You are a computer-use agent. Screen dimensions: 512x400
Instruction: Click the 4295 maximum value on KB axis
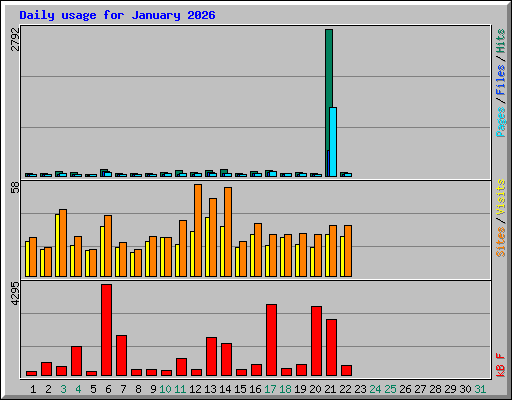(x=15, y=294)
